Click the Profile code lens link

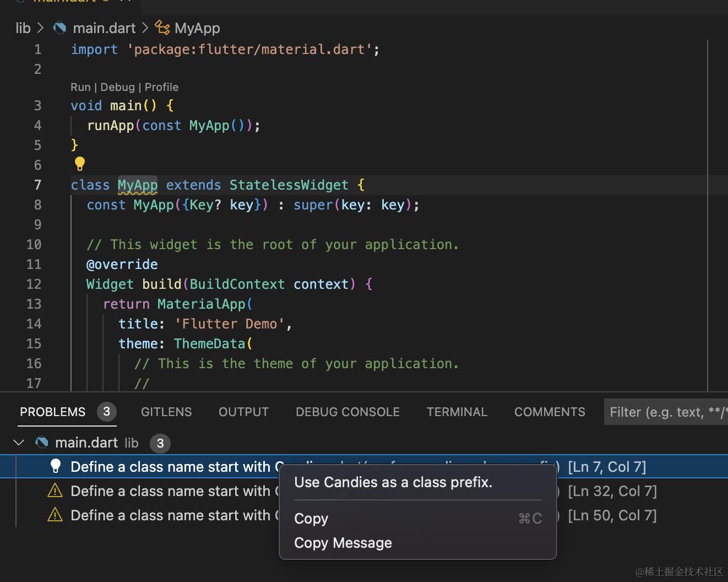pyautogui.click(x=161, y=87)
